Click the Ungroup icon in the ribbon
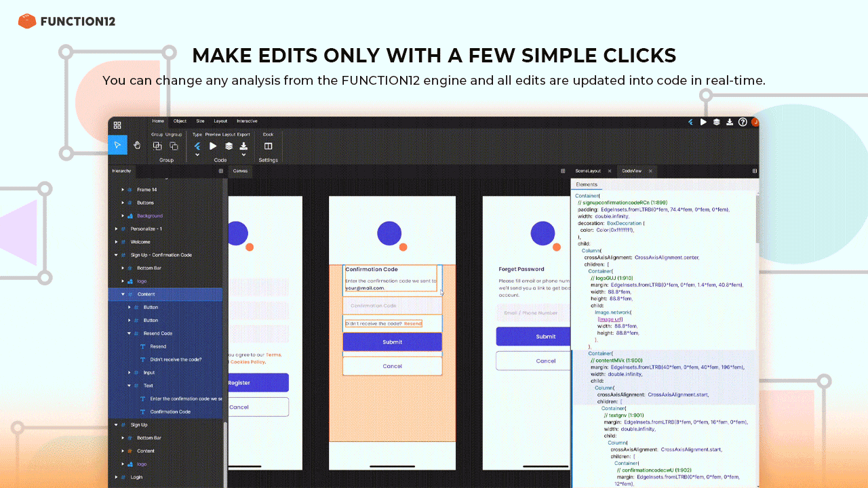The width and height of the screenshot is (868, 488). tap(174, 146)
